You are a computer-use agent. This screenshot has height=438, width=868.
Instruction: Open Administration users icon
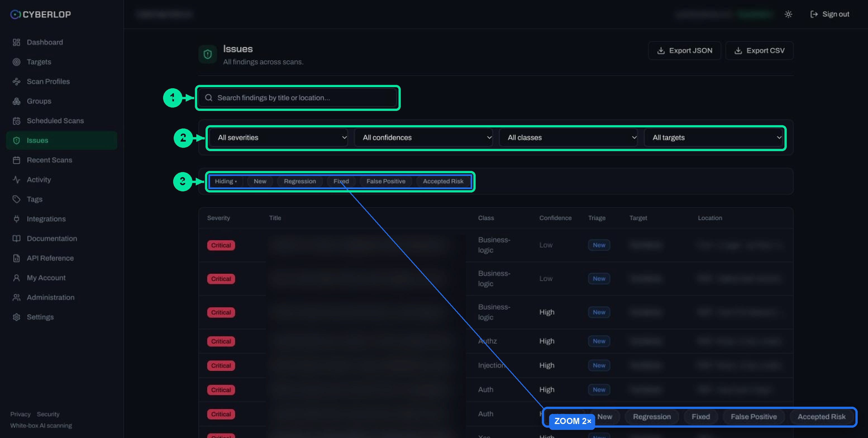pyautogui.click(x=16, y=297)
